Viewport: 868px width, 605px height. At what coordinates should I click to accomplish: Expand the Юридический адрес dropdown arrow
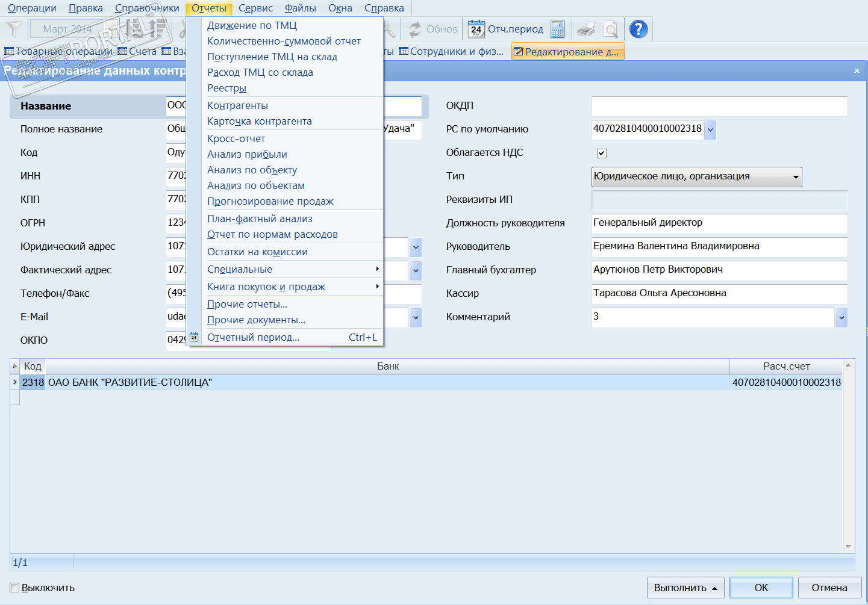[x=416, y=247]
